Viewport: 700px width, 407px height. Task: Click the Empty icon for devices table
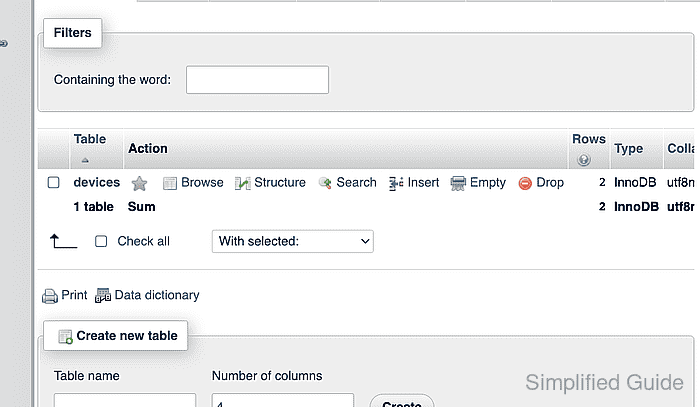[458, 183]
